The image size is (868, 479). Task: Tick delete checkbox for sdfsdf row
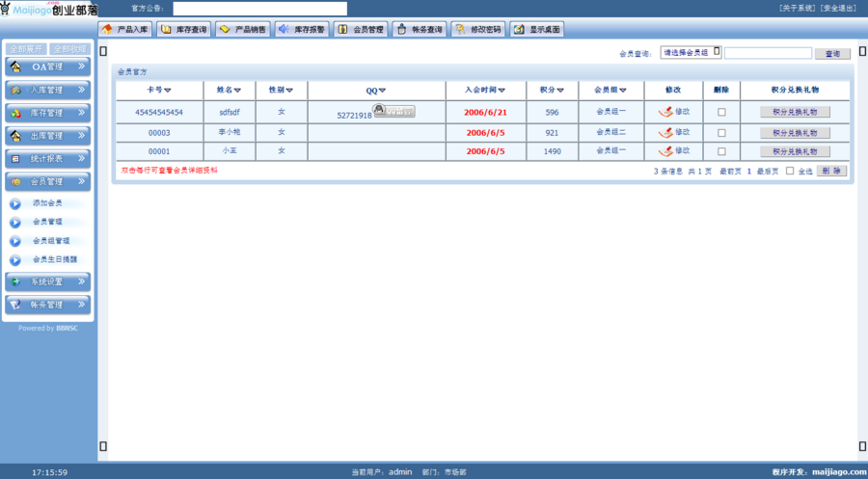click(721, 112)
